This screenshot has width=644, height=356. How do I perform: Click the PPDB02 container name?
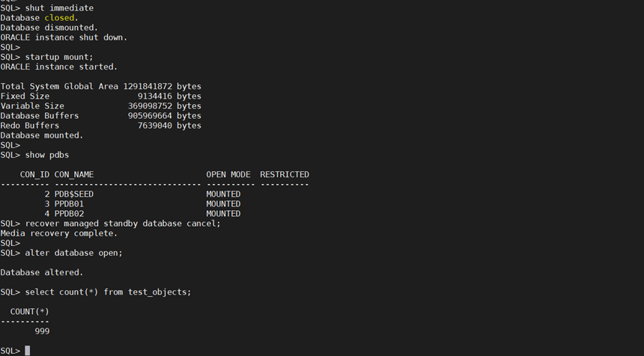69,214
